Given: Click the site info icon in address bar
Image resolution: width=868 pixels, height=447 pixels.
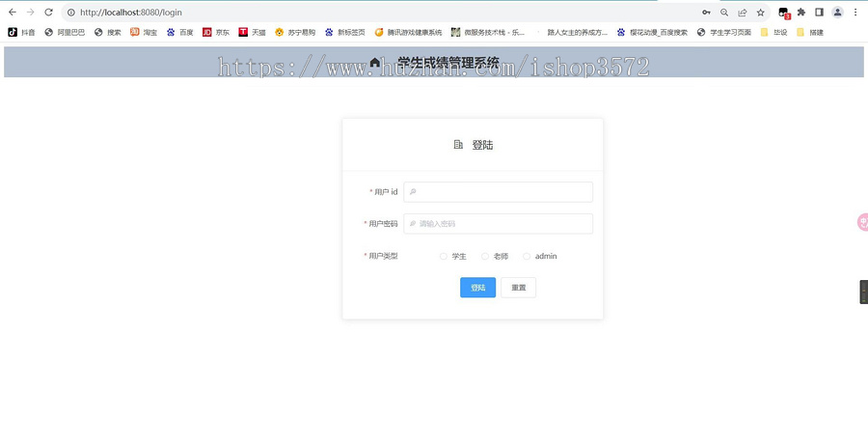Looking at the screenshot, I should [70, 13].
